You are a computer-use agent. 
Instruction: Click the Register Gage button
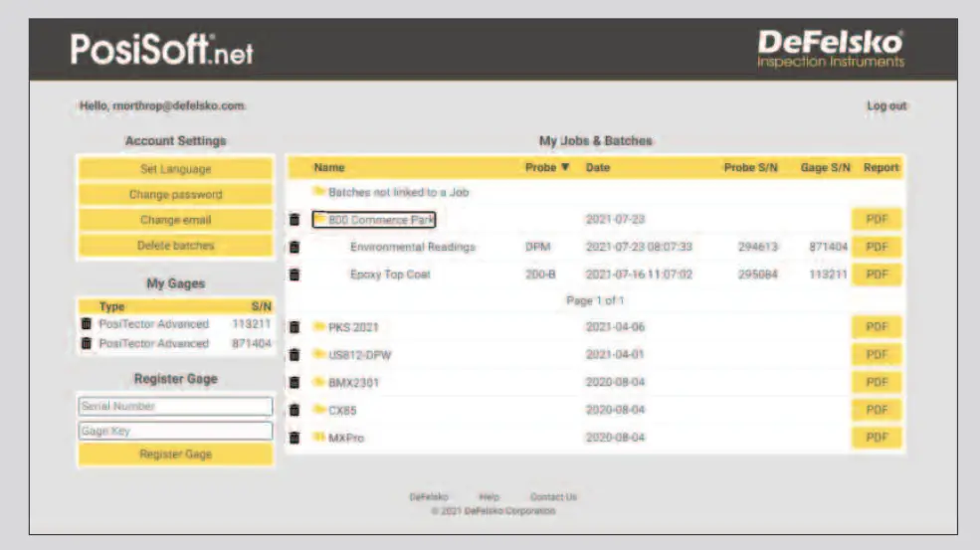click(176, 454)
